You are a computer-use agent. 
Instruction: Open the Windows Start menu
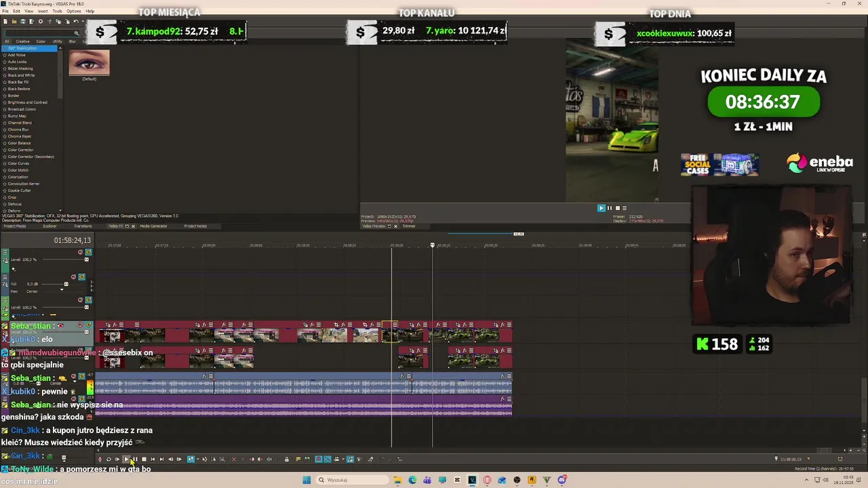click(x=307, y=480)
